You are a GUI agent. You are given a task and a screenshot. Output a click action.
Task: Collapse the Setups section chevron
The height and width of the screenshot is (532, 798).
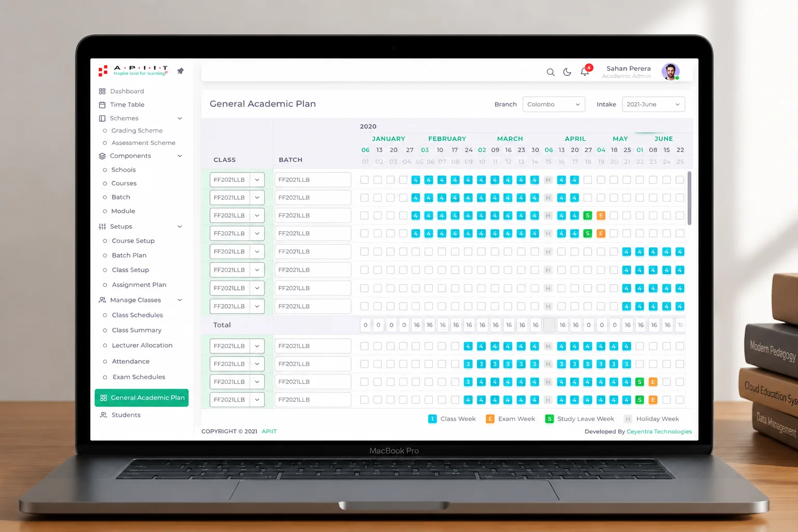click(180, 227)
